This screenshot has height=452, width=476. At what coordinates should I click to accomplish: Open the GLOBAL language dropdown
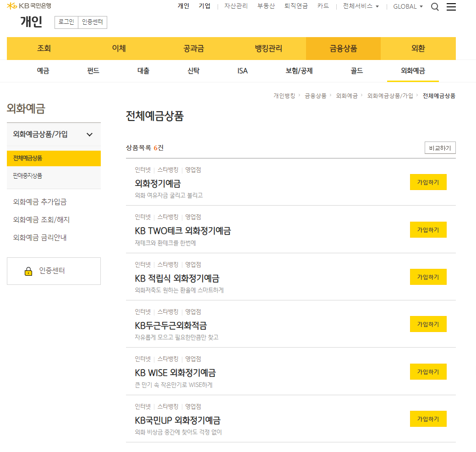click(x=408, y=6)
